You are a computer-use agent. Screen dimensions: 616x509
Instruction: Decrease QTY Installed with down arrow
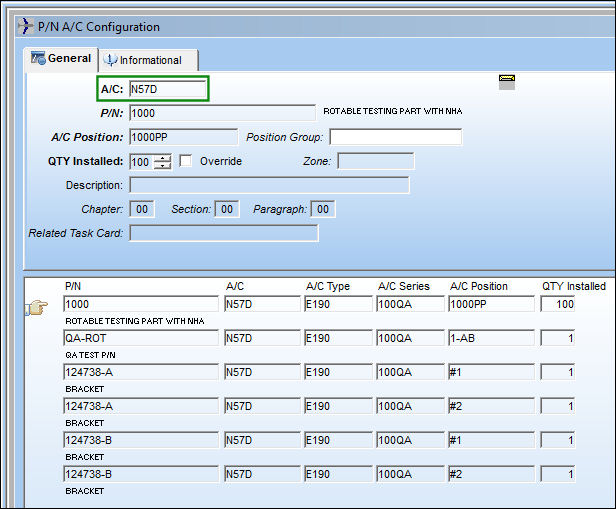click(163, 165)
